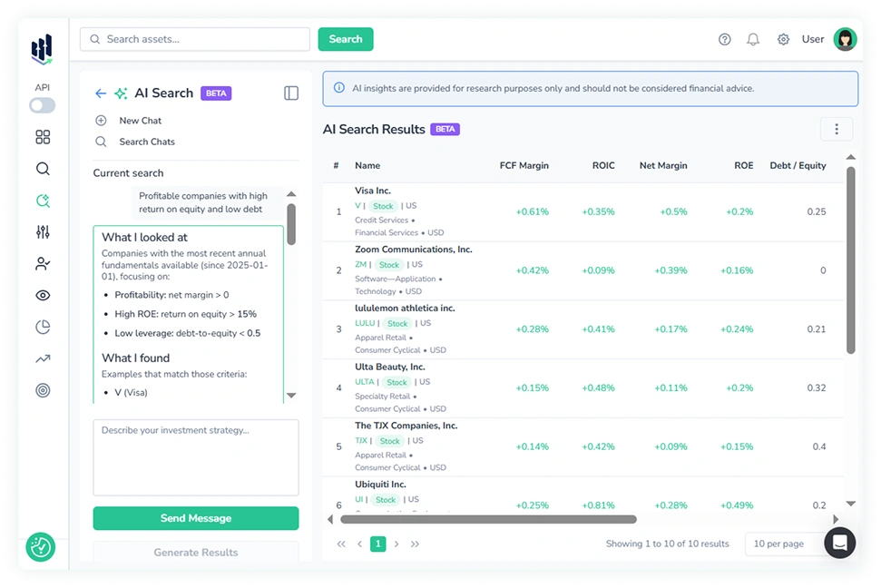The image size is (881, 588).
Task: Open the notifications bell icon
Action: pos(753,39)
